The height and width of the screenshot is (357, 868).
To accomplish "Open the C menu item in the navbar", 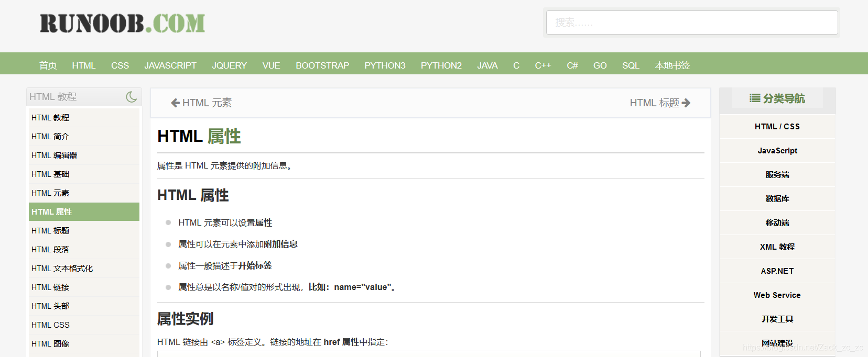I will tap(516, 65).
